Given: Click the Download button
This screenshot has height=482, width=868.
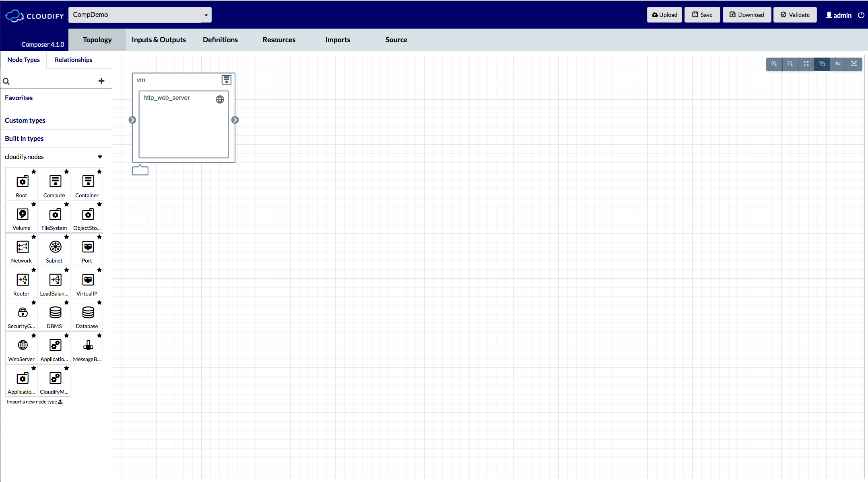Looking at the screenshot, I should pyautogui.click(x=747, y=15).
